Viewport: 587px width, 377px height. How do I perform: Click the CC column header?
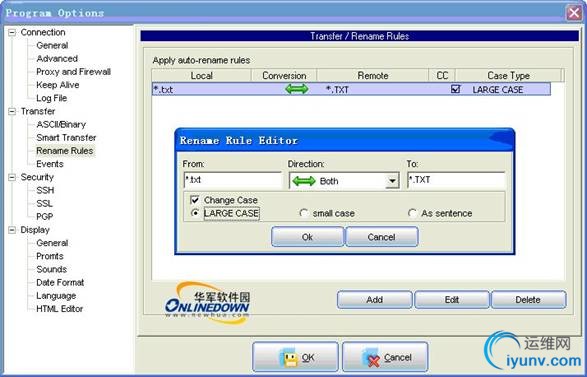442,76
